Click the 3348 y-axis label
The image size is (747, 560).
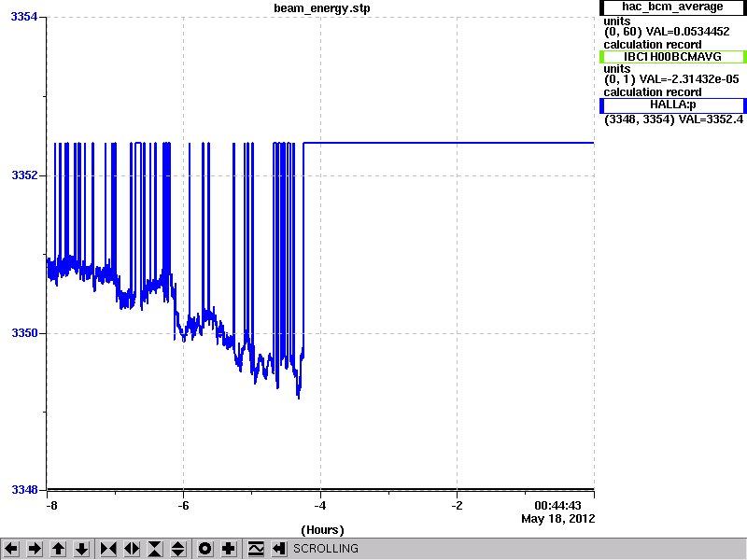(x=24, y=489)
